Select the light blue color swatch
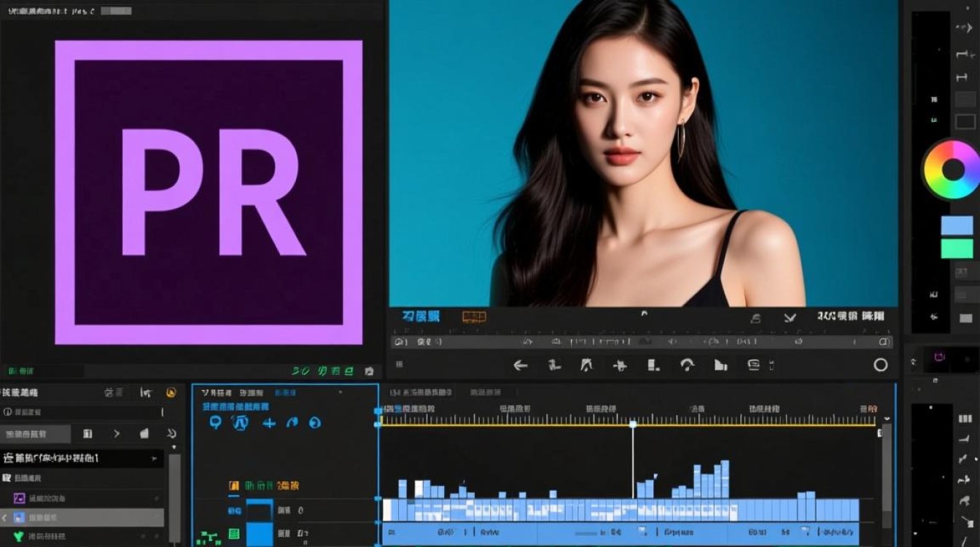 point(957,225)
